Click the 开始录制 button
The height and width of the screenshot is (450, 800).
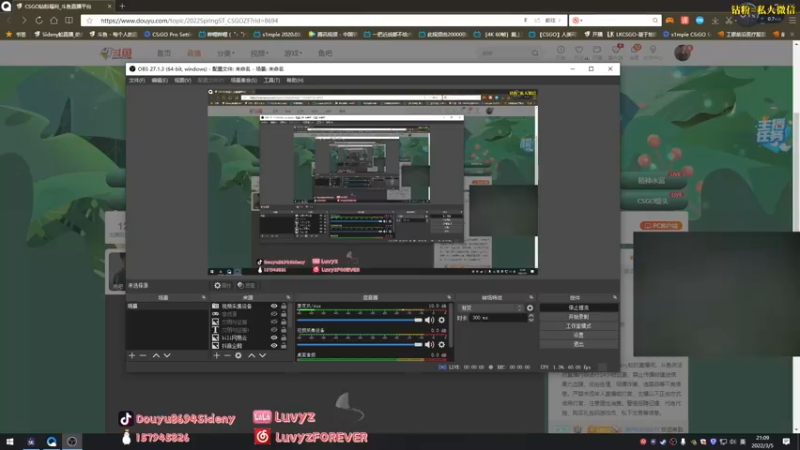pos(579,317)
